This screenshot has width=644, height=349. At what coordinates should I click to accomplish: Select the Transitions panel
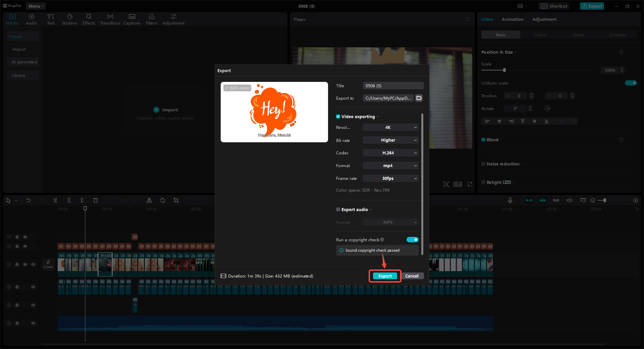point(110,19)
